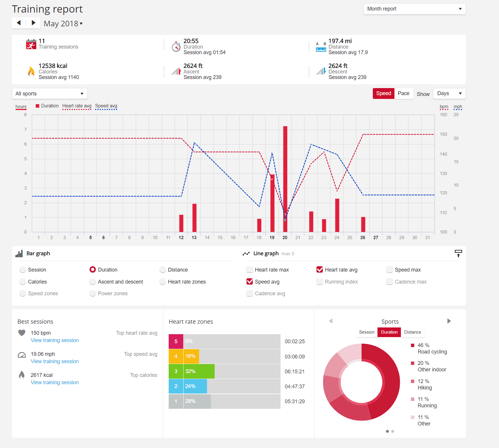Click the calories flame icon
The width and height of the screenshot is (499, 448).
click(31, 71)
